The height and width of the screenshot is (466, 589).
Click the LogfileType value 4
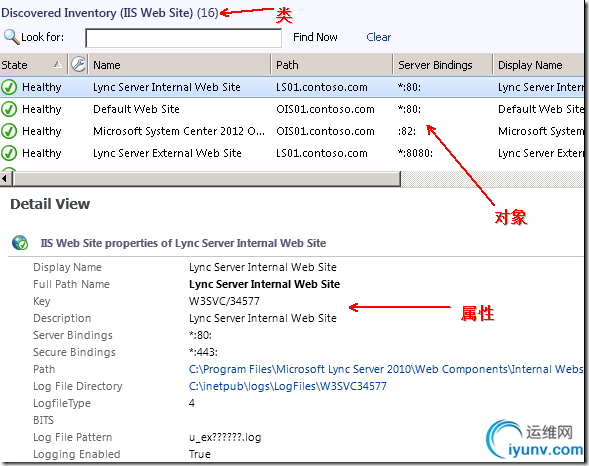coord(192,403)
